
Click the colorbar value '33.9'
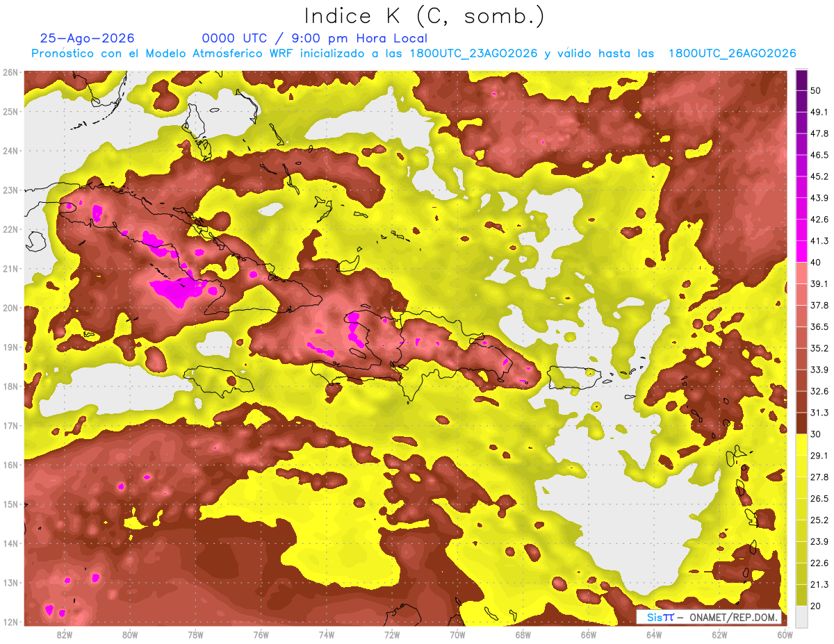(x=819, y=370)
